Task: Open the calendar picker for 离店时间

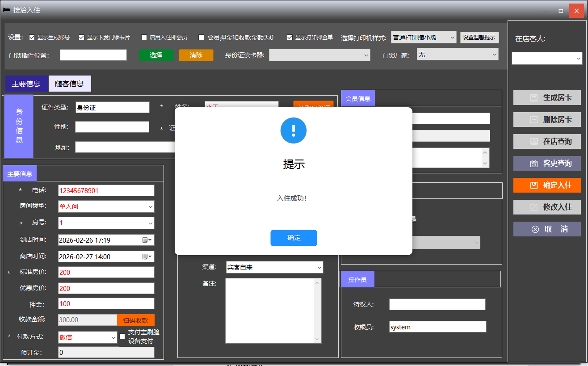Action: pos(147,257)
